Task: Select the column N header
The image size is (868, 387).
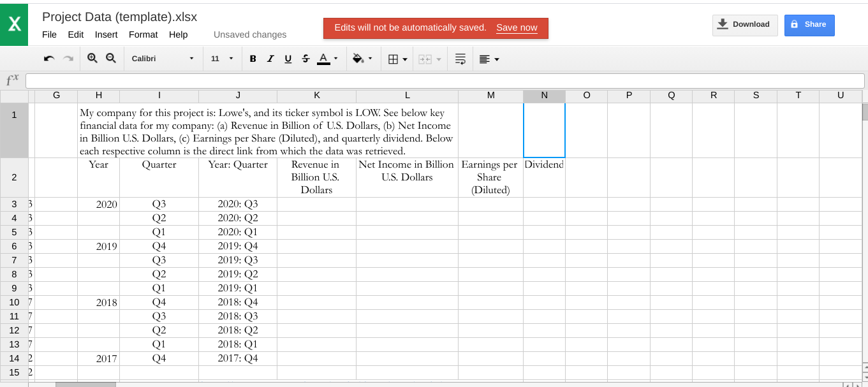Action: (x=544, y=95)
